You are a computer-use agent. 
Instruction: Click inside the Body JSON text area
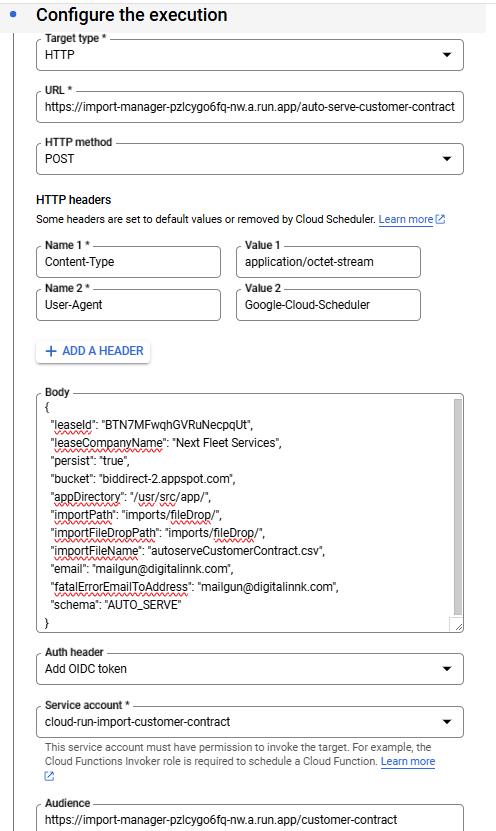point(245,514)
